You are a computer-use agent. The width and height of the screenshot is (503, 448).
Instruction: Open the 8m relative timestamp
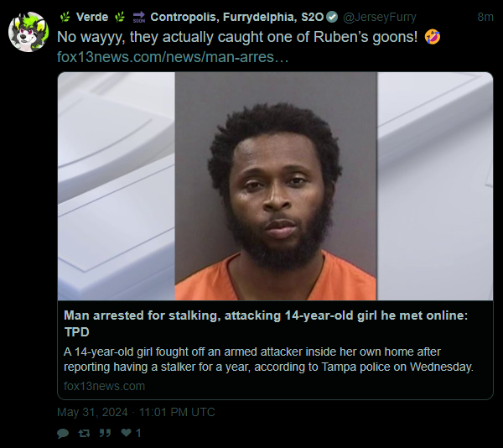tap(485, 17)
